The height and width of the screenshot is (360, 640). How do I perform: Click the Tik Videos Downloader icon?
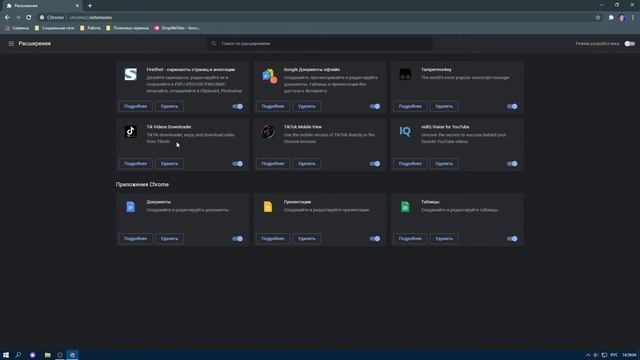point(131,131)
